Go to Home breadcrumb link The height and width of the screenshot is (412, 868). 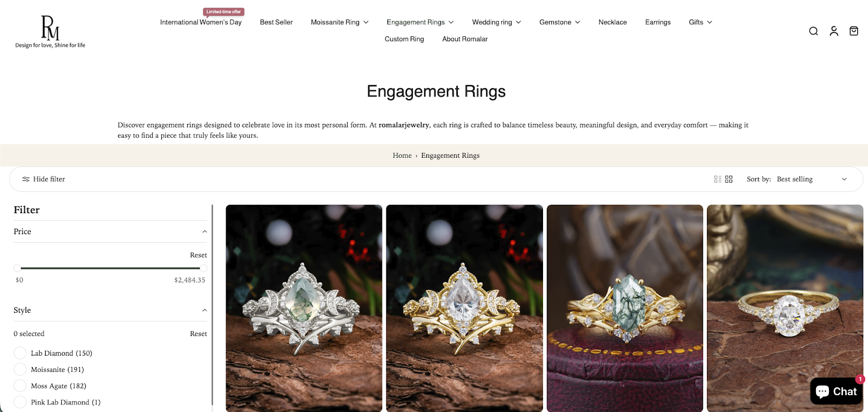[402, 156]
